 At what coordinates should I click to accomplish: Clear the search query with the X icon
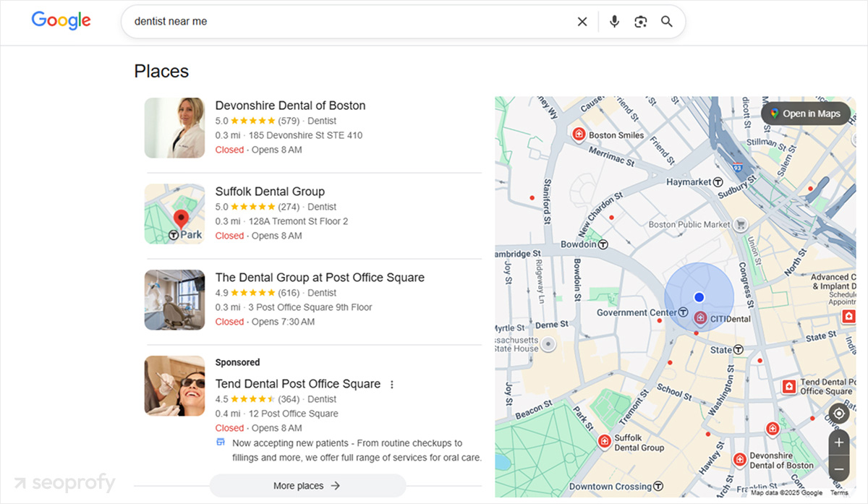click(x=582, y=22)
